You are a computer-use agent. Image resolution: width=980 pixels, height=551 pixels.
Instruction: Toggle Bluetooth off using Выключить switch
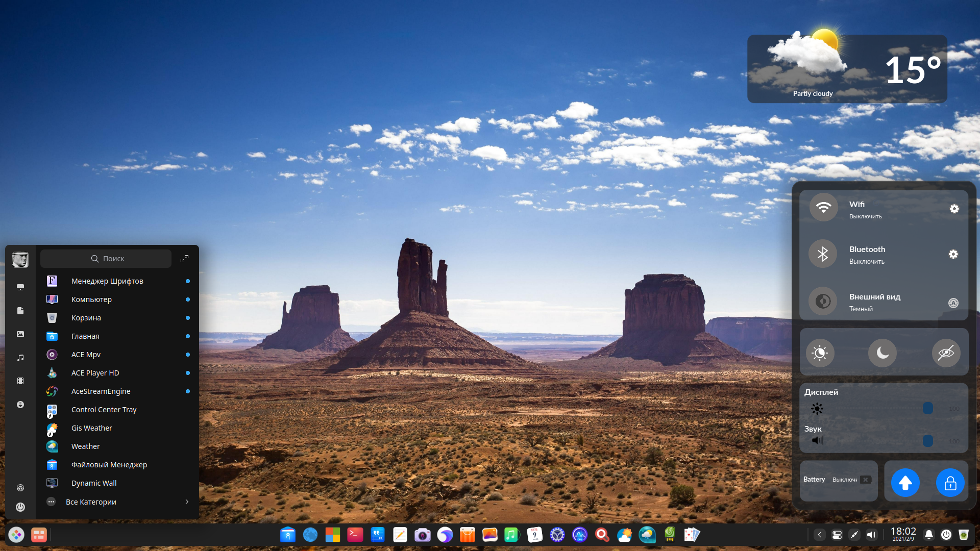(822, 255)
